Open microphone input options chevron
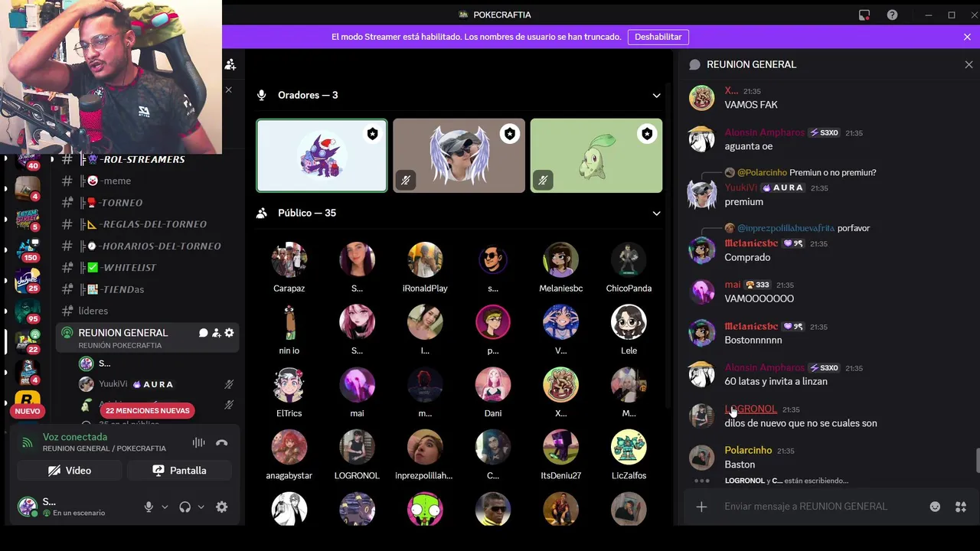The height and width of the screenshot is (551, 980). coord(165,507)
